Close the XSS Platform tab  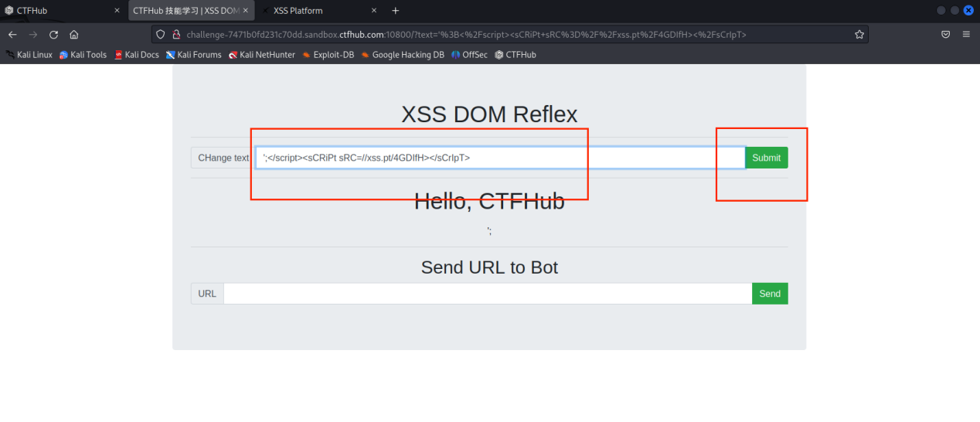click(x=374, y=11)
